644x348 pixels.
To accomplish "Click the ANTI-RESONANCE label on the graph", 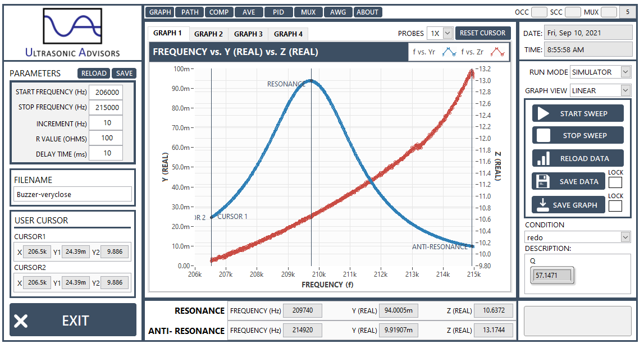I will tap(440, 247).
